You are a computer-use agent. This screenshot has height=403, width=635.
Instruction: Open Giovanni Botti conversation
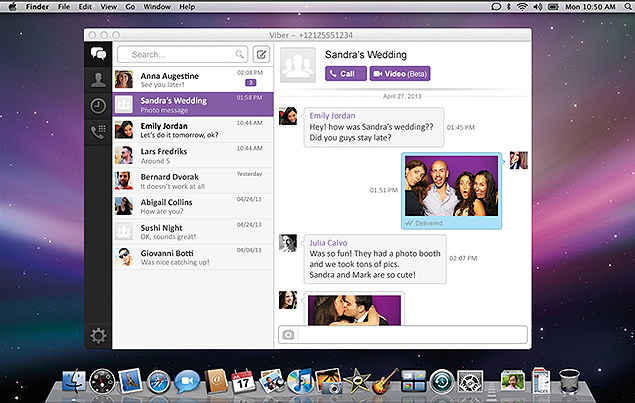coord(193,257)
